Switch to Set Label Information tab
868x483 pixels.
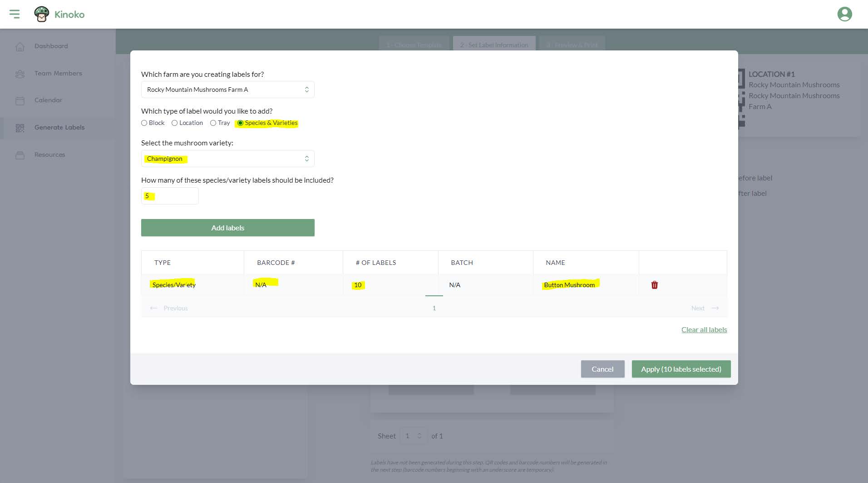[x=494, y=45]
